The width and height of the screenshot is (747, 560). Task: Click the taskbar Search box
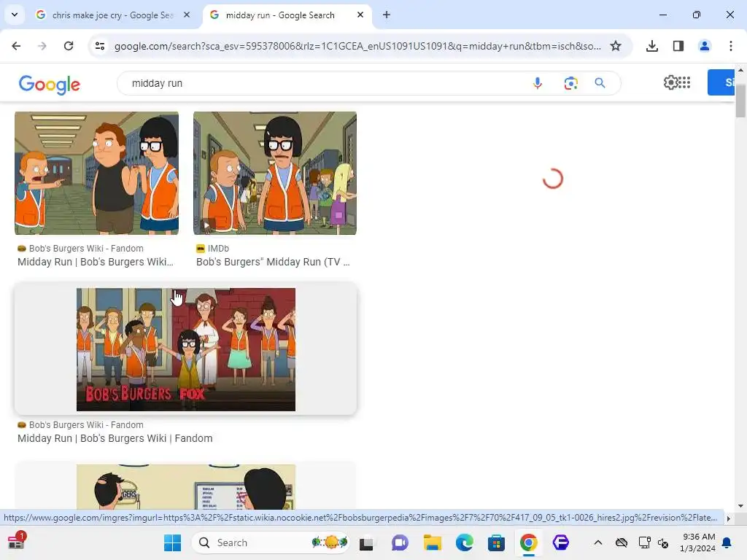click(x=271, y=542)
